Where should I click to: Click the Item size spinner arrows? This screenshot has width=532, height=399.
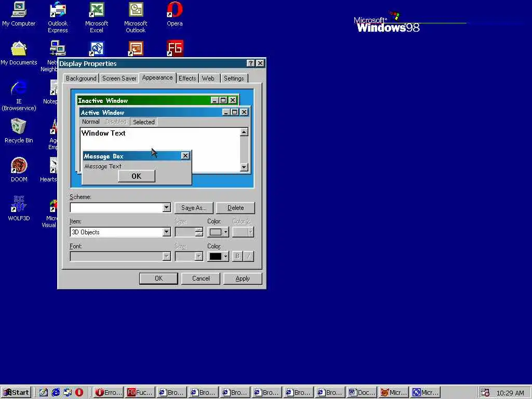click(x=199, y=232)
